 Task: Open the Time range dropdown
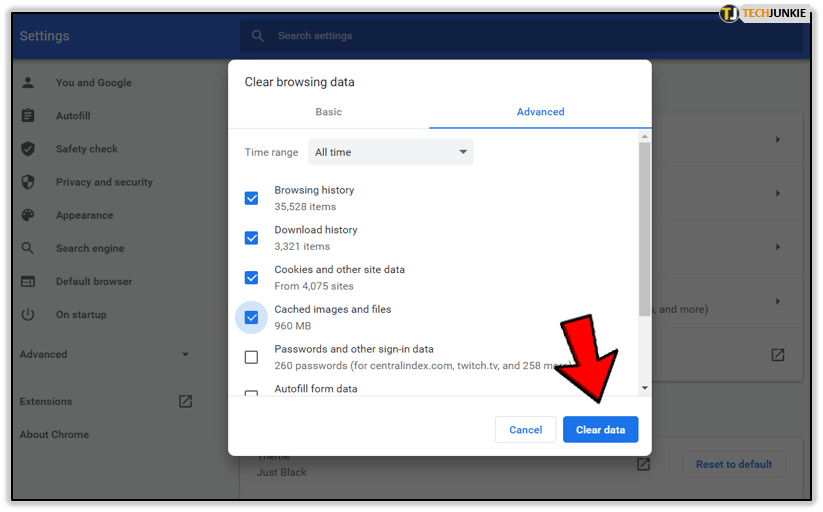390,152
